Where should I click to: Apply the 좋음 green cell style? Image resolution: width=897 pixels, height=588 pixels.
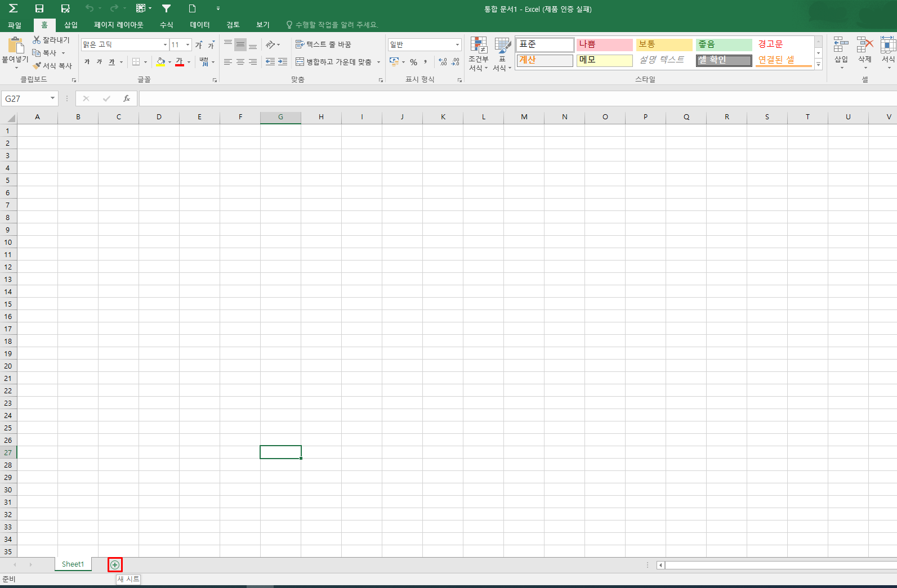pos(724,44)
